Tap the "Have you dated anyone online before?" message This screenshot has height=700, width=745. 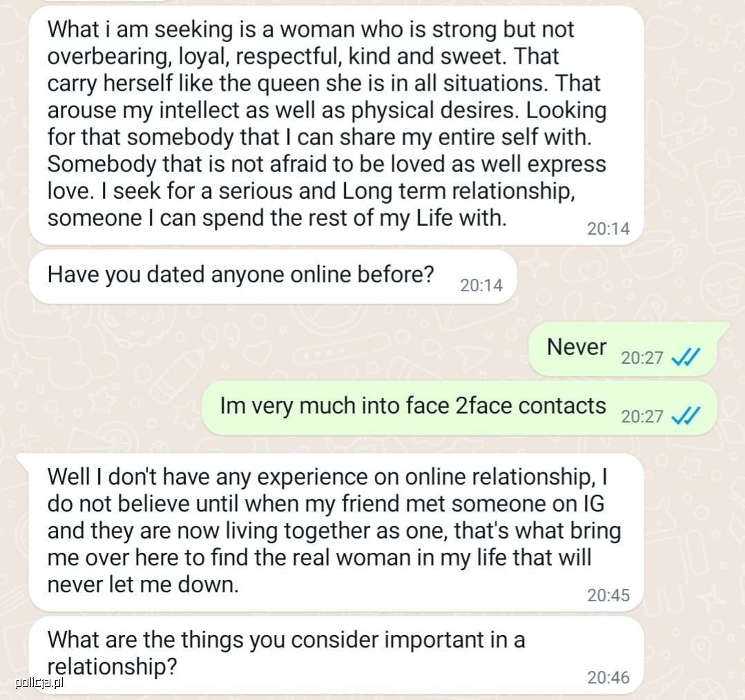[x=273, y=277]
